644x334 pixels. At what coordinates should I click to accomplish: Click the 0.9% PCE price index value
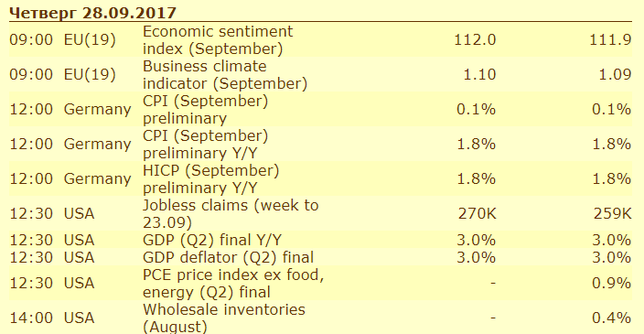pos(612,284)
